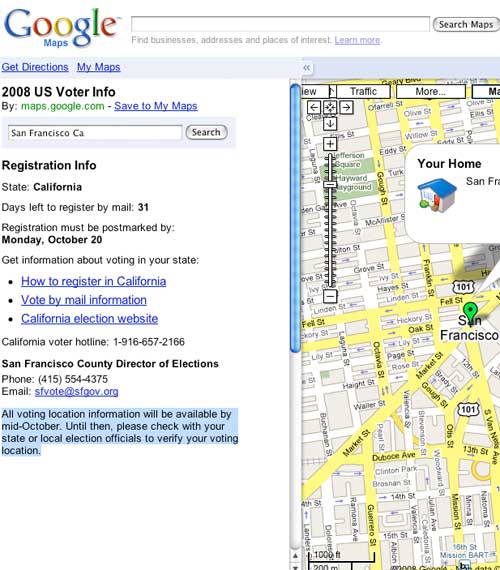The height and width of the screenshot is (570, 500).
Task: Click the Registration Info heading
Action: pos(49,165)
